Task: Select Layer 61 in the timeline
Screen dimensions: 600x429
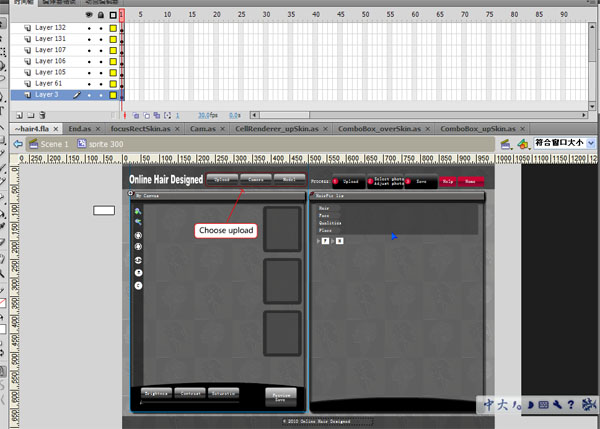Action: coord(48,83)
